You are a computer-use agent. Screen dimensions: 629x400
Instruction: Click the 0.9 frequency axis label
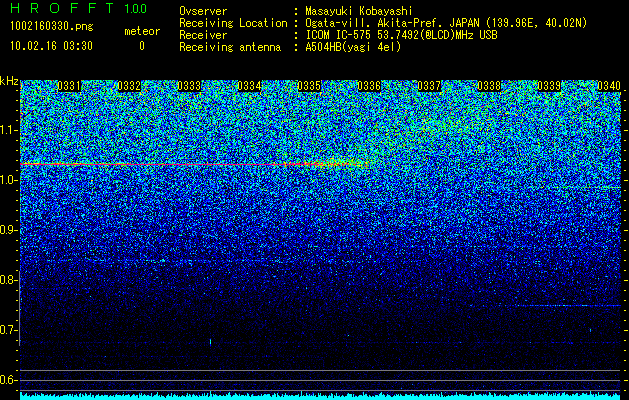9,230
